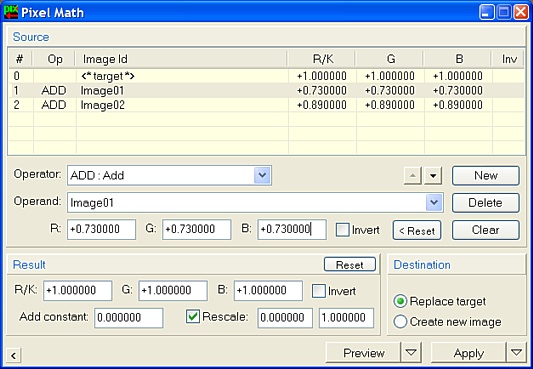Expand the Operand Image01 dropdown

pyautogui.click(x=434, y=203)
